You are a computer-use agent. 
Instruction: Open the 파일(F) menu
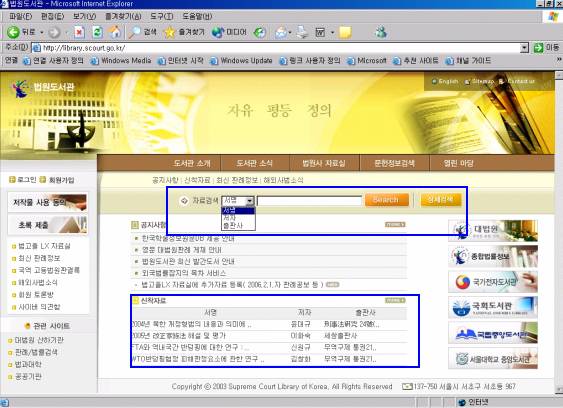click(20, 16)
